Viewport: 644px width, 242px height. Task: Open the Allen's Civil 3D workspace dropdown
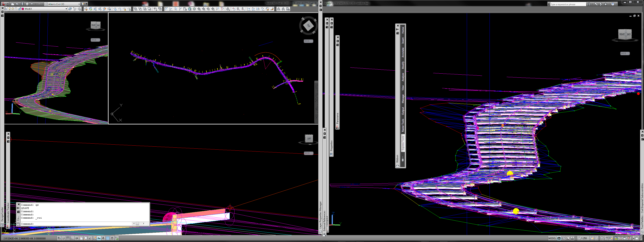click(x=62, y=4)
